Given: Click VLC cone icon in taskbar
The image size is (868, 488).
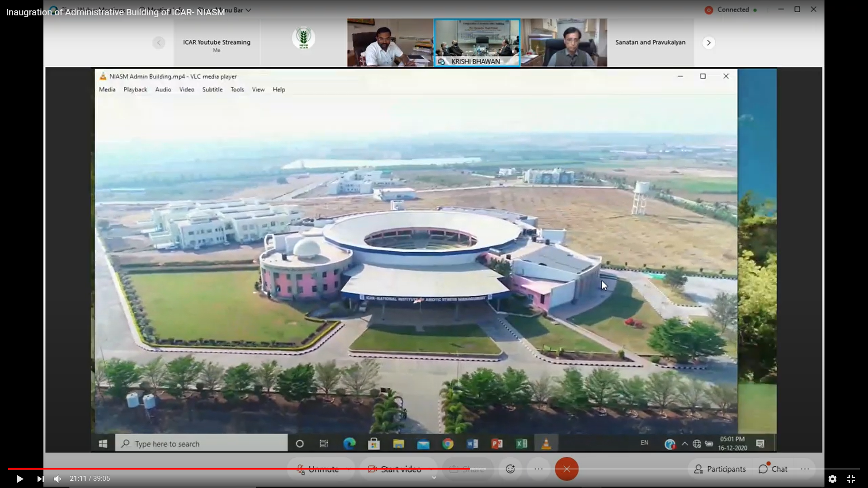Looking at the screenshot, I should point(546,444).
